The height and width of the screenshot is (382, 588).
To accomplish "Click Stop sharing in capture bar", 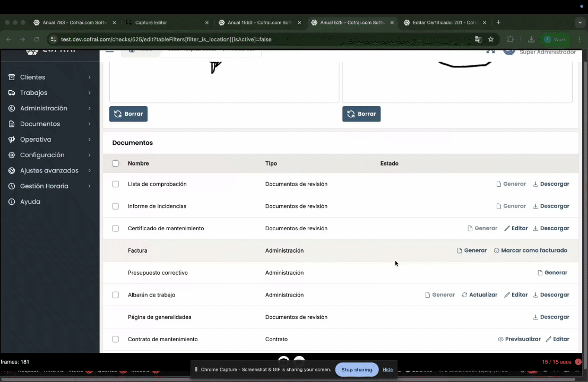I will click(357, 370).
